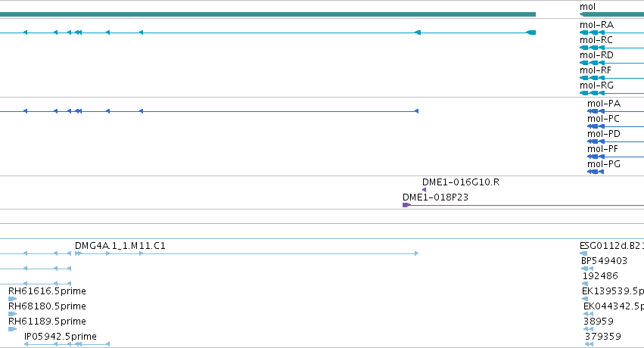Click the 379359 feature label
644x348 pixels.
tap(603, 337)
